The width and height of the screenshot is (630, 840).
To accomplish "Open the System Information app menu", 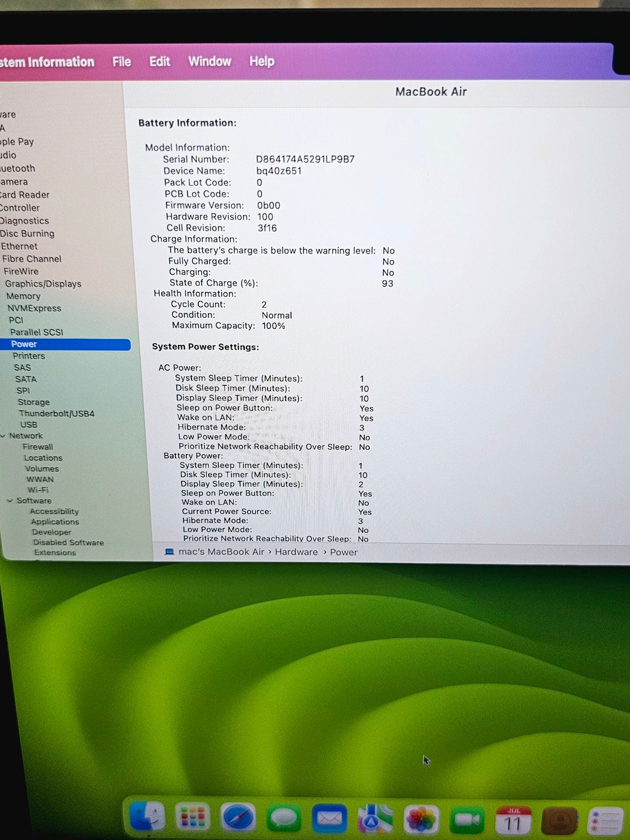I will [47, 62].
